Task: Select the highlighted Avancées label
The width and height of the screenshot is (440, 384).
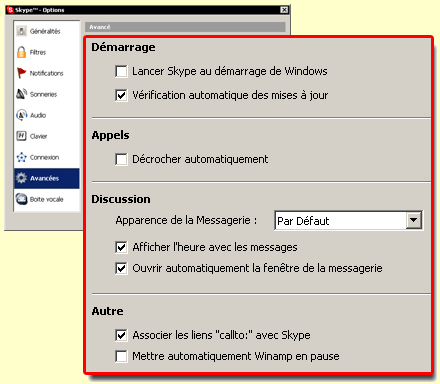Action: coord(44,178)
